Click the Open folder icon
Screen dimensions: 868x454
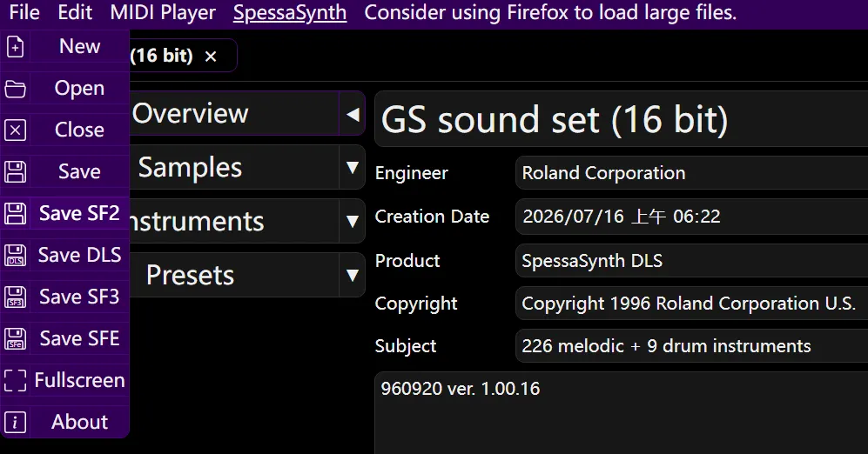coord(15,89)
